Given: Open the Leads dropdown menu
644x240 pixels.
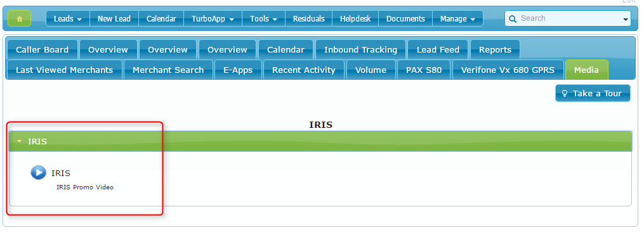Looking at the screenshot, I should 68,19.
